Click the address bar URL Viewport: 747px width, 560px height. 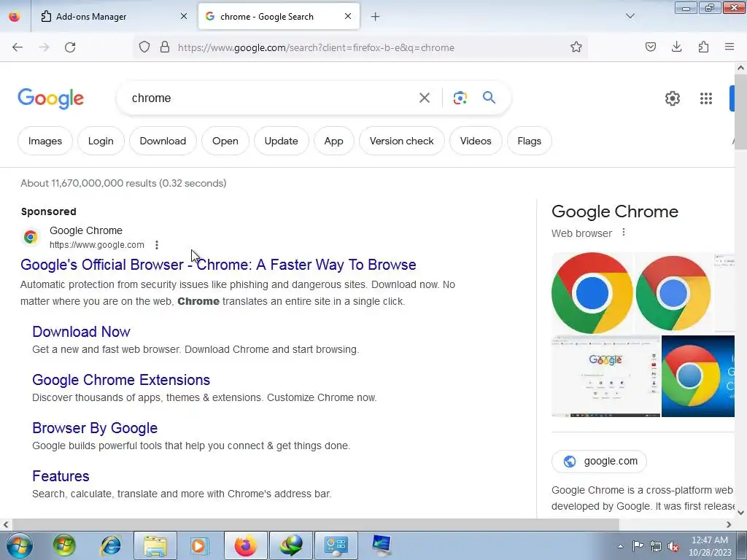point(316,47)
